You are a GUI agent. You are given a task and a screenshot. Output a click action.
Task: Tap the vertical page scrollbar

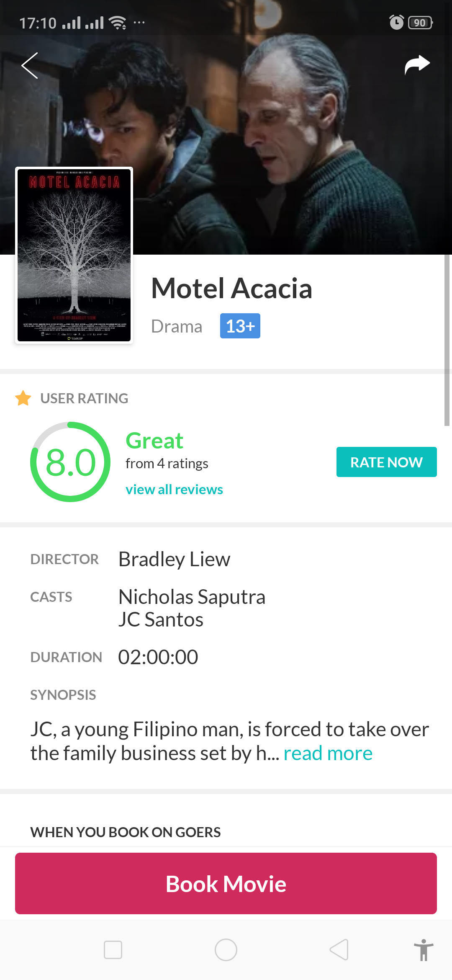(x=447, y=340)
